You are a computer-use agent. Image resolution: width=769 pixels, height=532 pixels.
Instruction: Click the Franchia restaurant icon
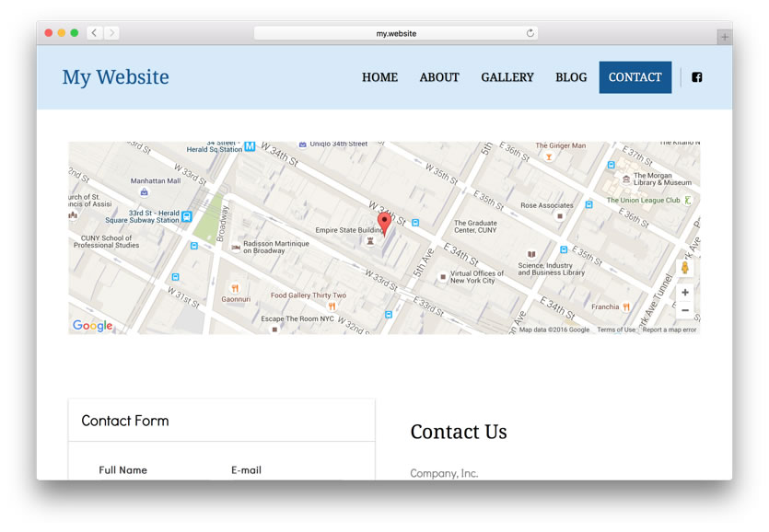(626, 306)
